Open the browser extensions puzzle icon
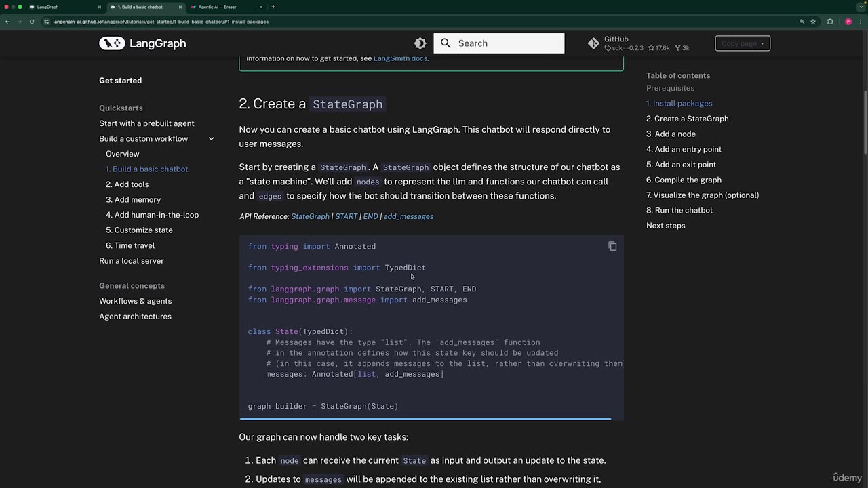The image size is (868, 488). coord(830,22)
